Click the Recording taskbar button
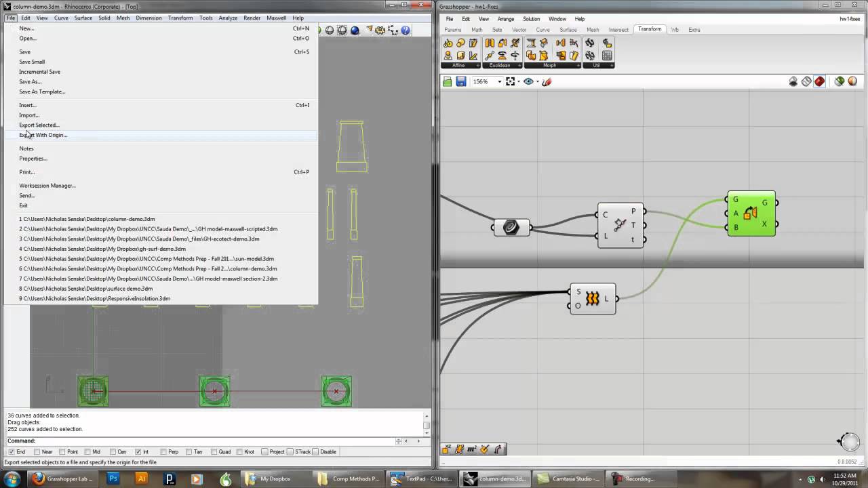The width and height of the screenshot is (868, 488). 640,479
